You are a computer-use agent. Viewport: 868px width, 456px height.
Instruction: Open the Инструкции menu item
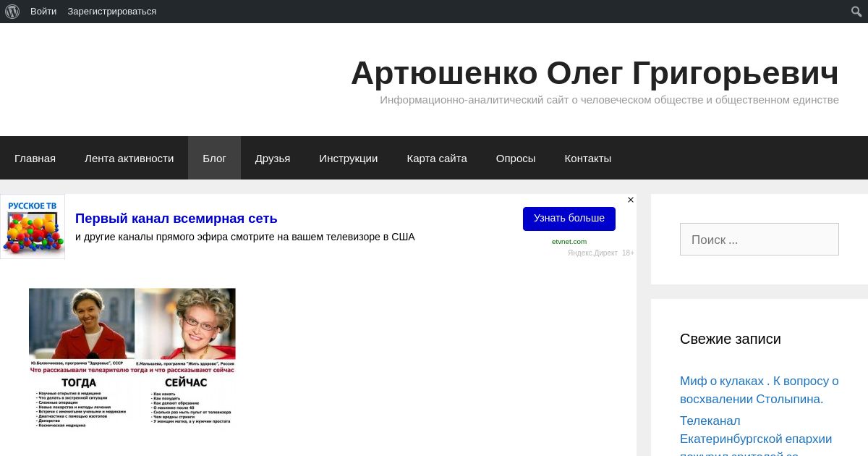click(349, 158)
